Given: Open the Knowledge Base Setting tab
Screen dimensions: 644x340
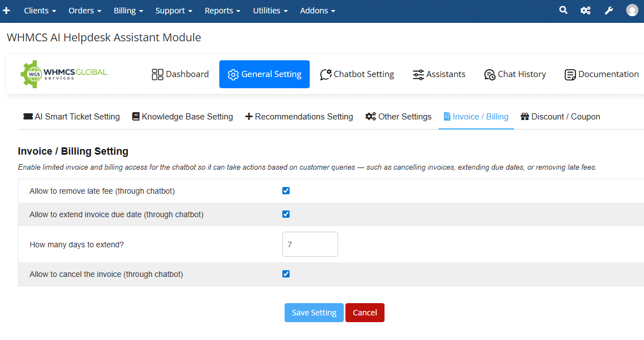Looking at the screenshot, I should coord(182,117).
